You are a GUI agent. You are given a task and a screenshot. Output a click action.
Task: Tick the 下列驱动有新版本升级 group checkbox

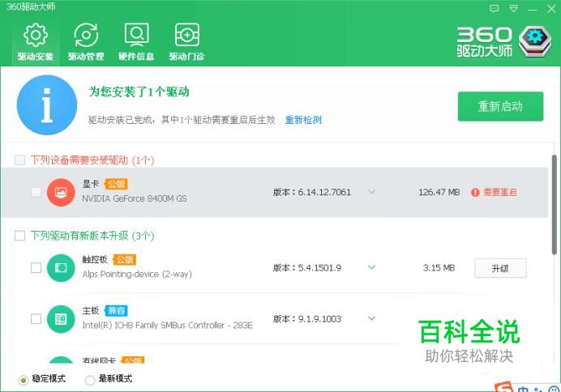click(19, 236)
